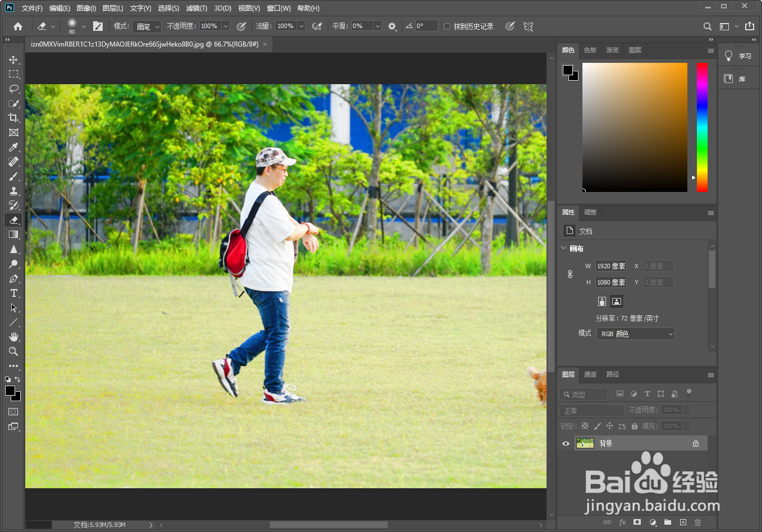Open smoothing options gear icon
762x532 pixels.
(x=392, y=26)
